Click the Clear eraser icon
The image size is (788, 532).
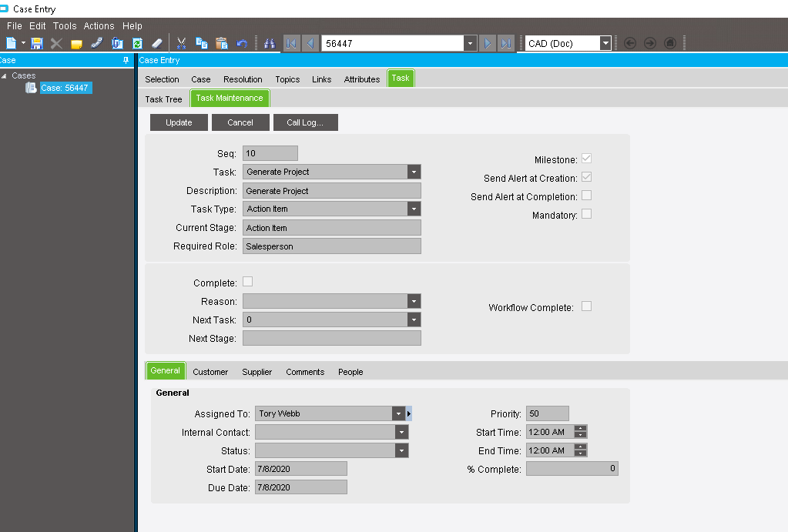tap(157, 44)
